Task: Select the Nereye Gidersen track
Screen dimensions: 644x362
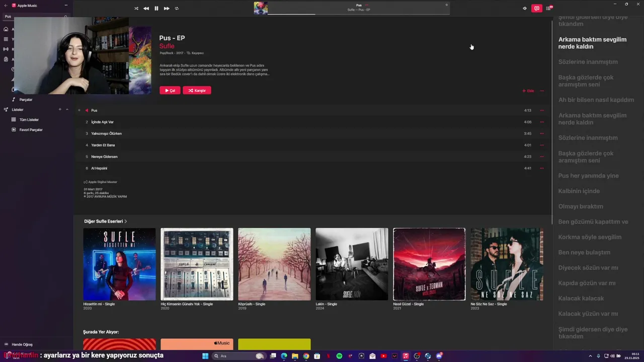Action: tap(312, 157)
